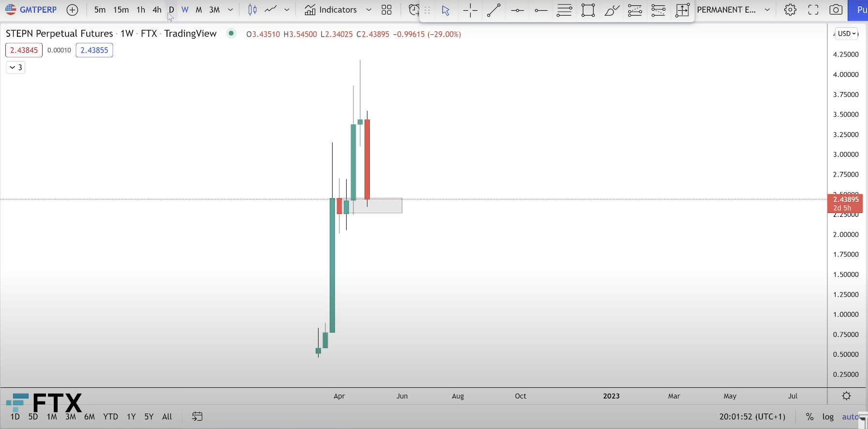Open the USD currency dropdown
The image size is (868, 429).
847,33
